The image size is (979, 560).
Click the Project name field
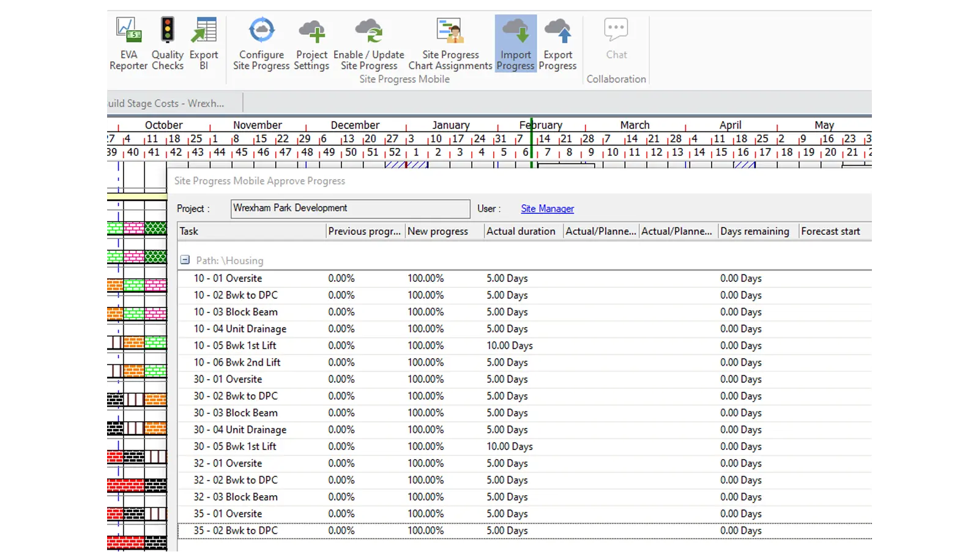(350, 208)
